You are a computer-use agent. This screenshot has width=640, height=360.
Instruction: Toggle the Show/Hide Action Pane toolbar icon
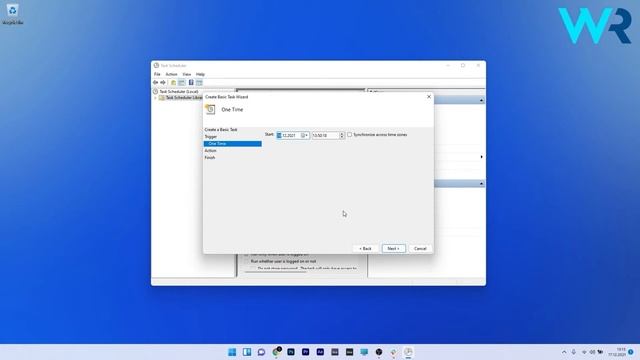(x=199, y=82)
